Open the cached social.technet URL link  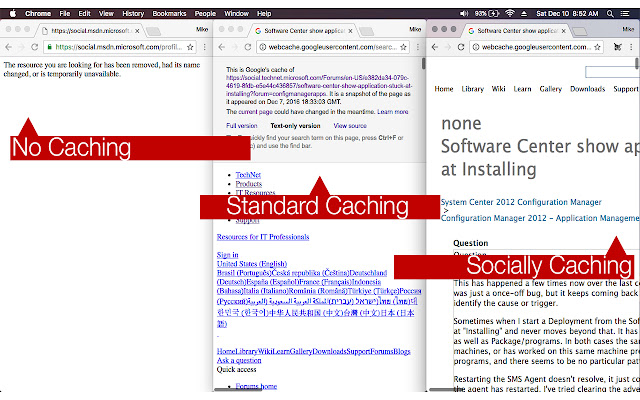point(319,86)
